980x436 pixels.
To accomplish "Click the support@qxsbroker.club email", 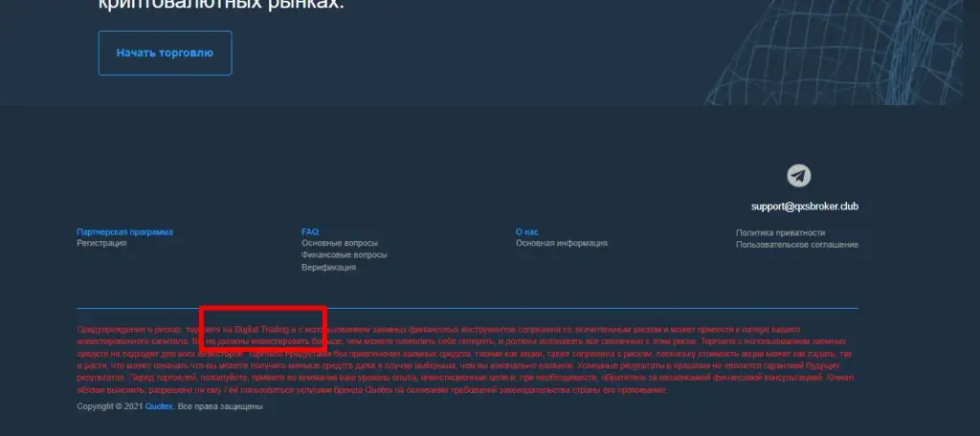I will [804, 207].
